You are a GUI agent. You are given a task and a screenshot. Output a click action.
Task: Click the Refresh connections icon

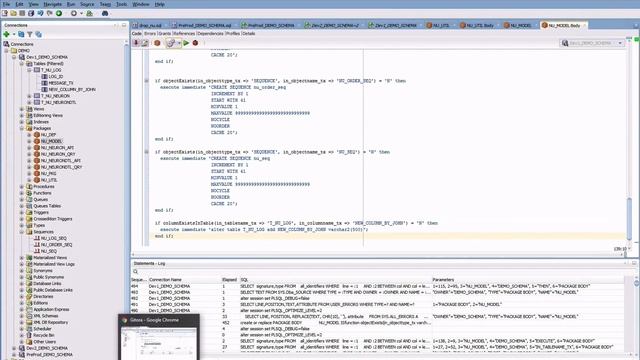[21, 35]
